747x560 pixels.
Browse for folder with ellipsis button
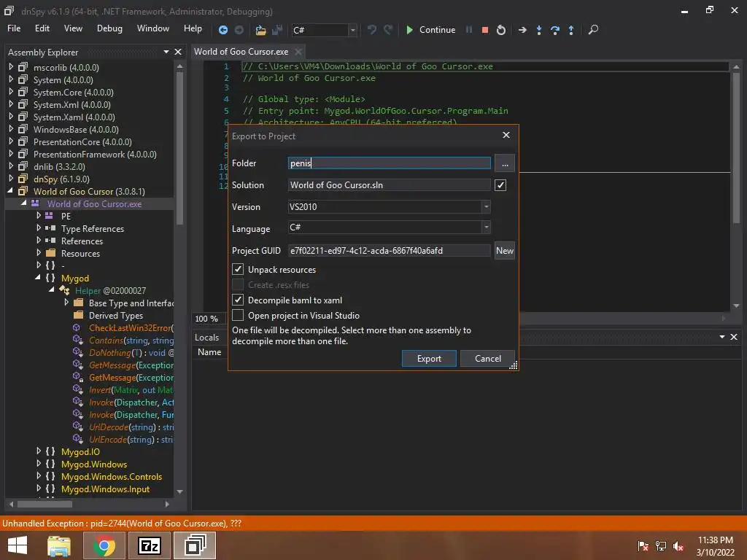505,163
